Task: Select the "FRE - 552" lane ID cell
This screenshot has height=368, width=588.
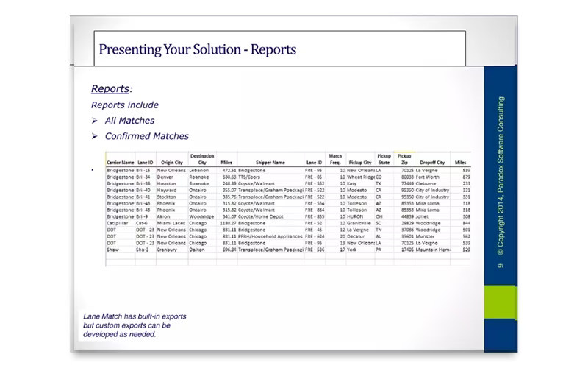Action: (x=315, y=183)
